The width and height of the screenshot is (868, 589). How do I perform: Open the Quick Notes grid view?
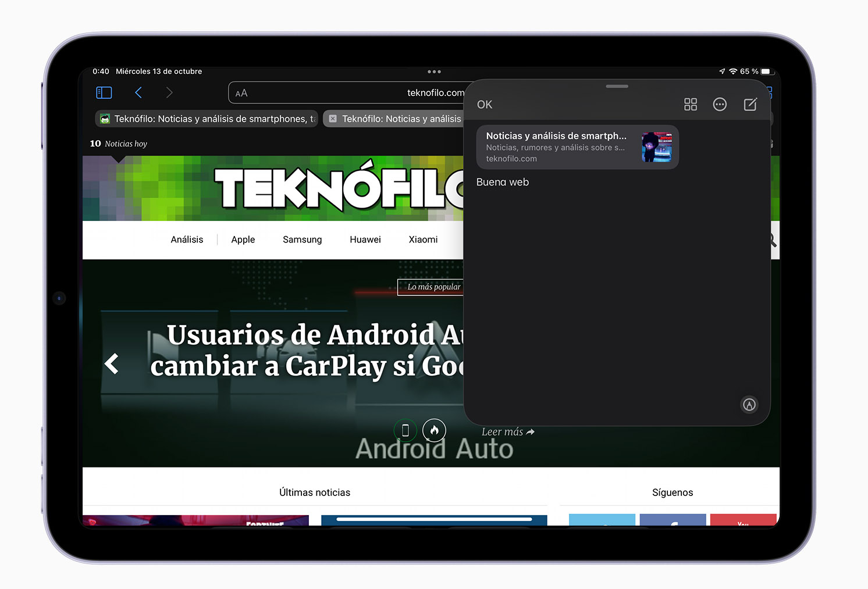(x=691, y=104)
